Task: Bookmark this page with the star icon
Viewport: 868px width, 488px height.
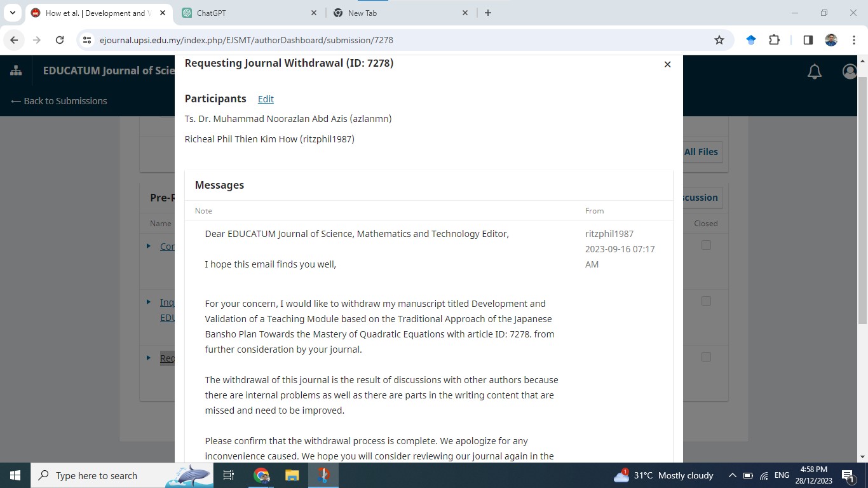Action: (x=719, y=40)
